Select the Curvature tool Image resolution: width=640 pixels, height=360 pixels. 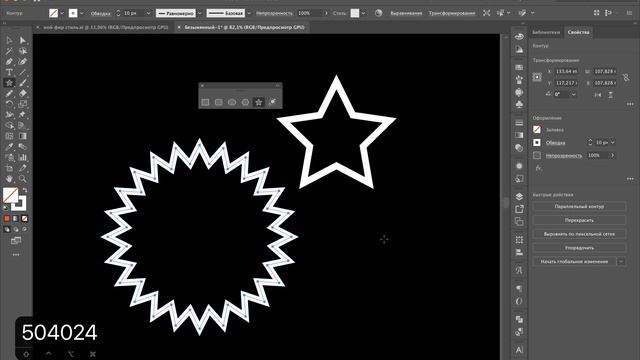pos(23,62)
